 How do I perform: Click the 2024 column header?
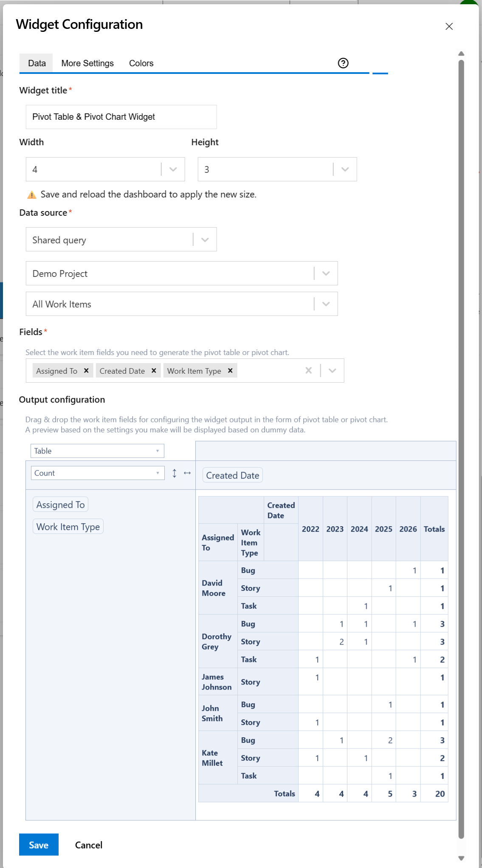pyautogui.click(x=359, y=529)
